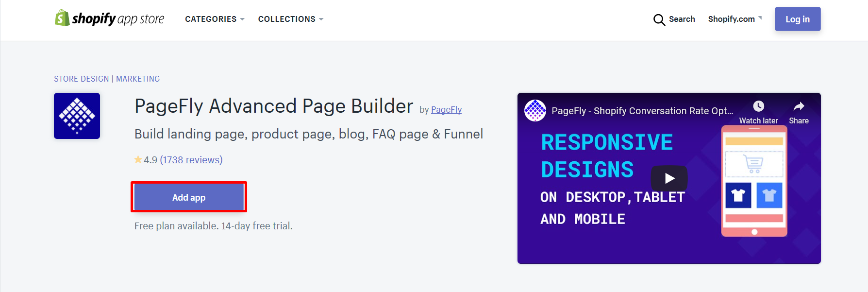Click the 'PageFly Advanced Page Builder' heading
Screen dimensions: 868x292
click(x=274, y=106)
